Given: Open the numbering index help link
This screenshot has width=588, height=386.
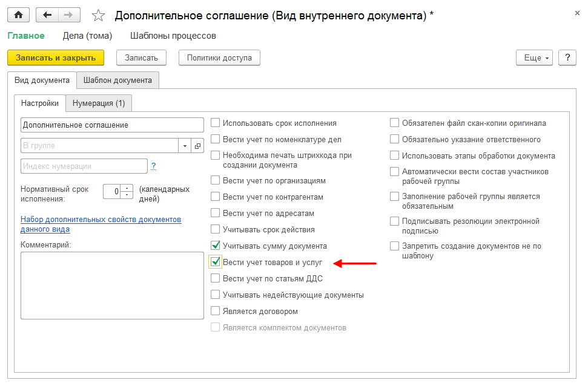Looking at the screenshot, I should coord(154,165).
